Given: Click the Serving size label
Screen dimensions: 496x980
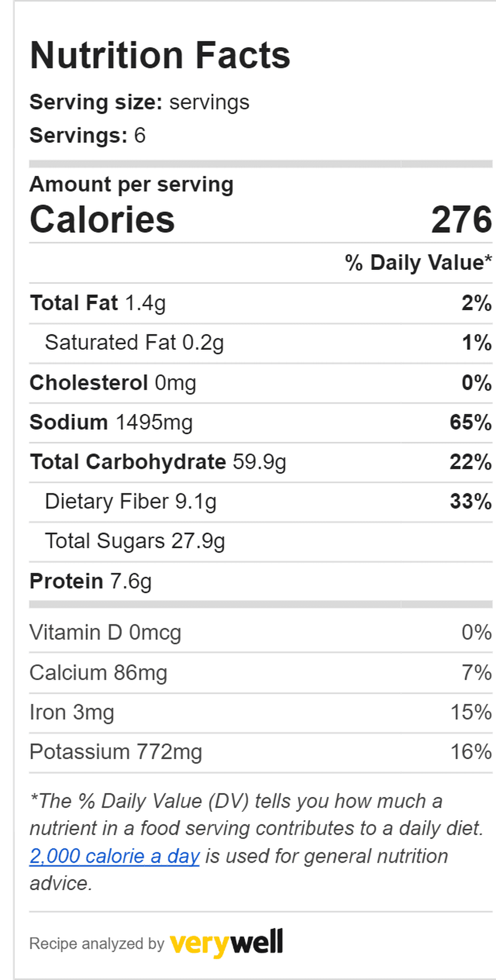Looking at the screenshot, I should 96,102.
